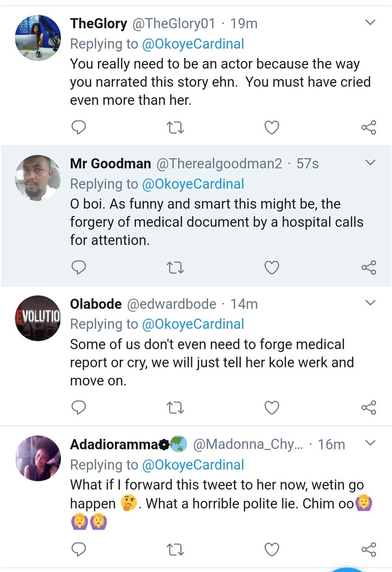392x572 pixels.
Task: Share TheGlory's tweet
Action: pyautogui.click(x=369, y=127)
